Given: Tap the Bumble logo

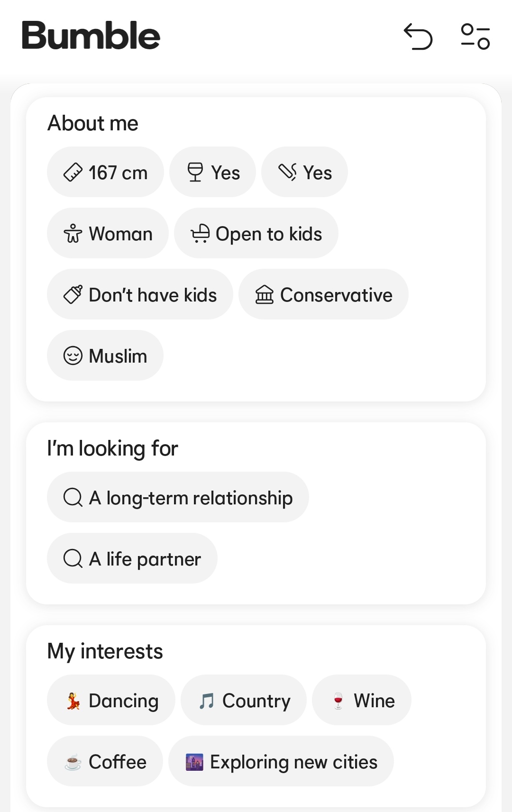Looking at the screenshot, I should coord(91,36).
